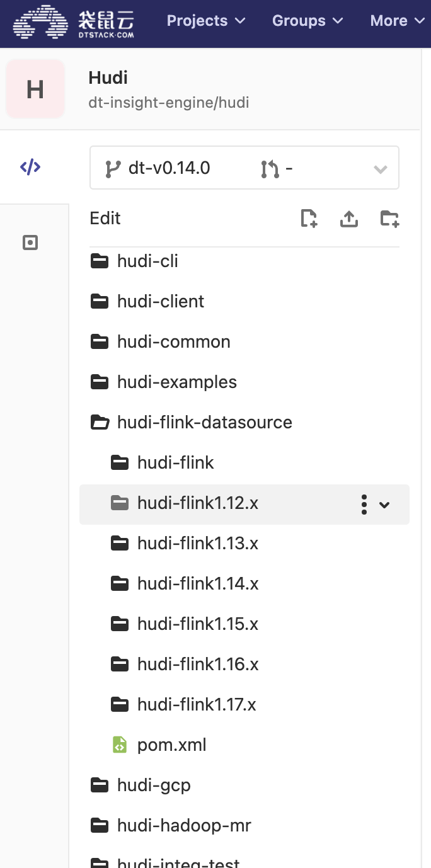Viewport: 431px width, 868px height.
Task: Open the hudi-gcp folder
Action: point(154,785)
